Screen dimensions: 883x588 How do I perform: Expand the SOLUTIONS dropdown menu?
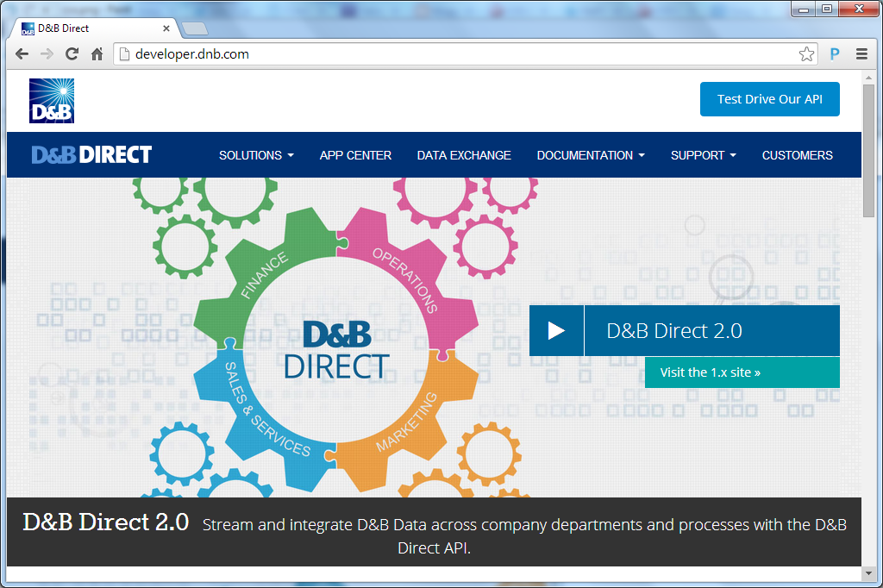(x=256, y=155)
